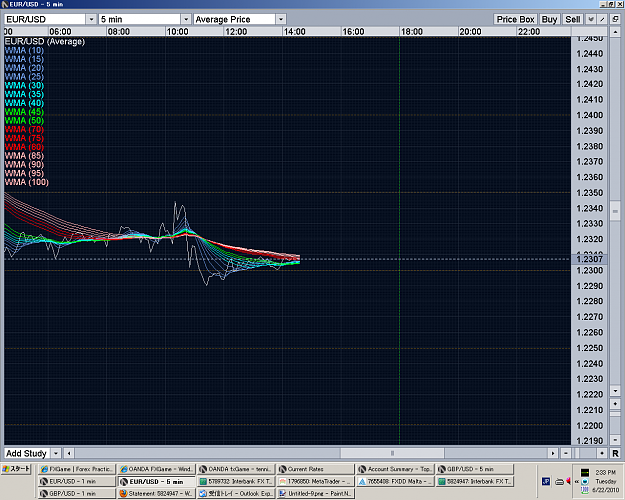Click the WMA (20) legend label
This screenshot has width=625, height=500.
click(x=24, y=68)
